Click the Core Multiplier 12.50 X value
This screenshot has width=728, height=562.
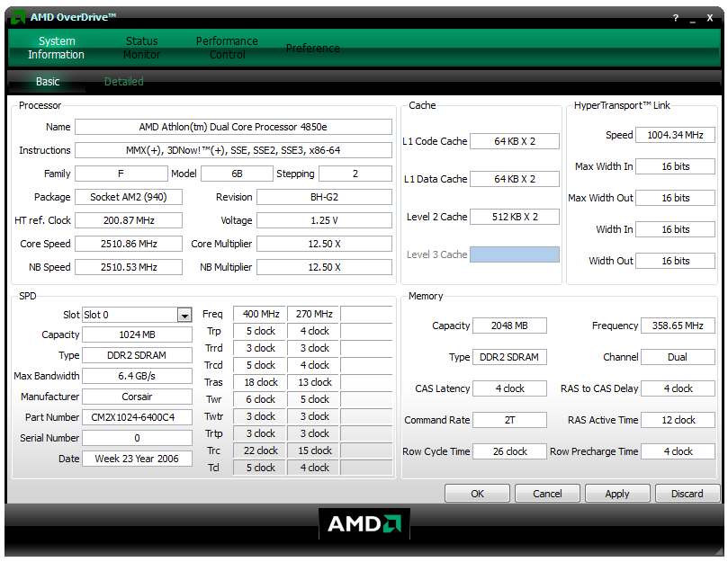point(324,244)
